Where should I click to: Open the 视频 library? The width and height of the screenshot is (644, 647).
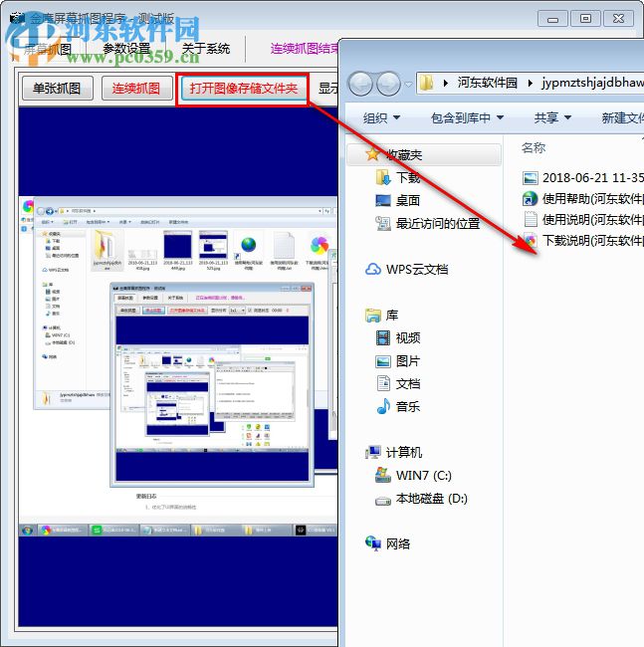tap(408, 338)
